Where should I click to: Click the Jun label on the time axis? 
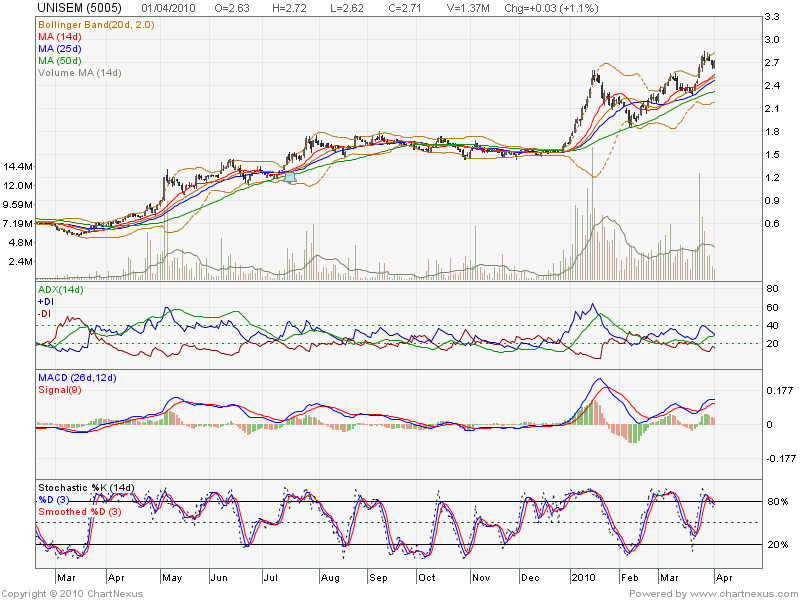219,578
